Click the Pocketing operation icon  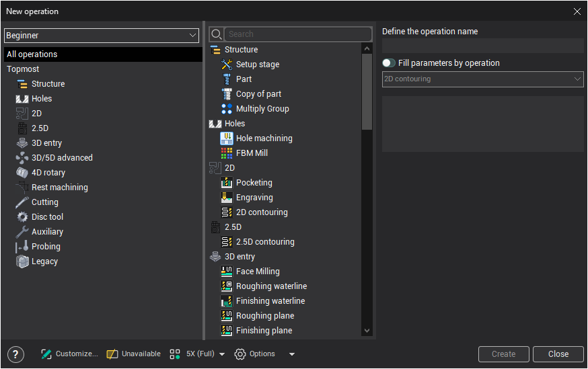pos(227,183)
